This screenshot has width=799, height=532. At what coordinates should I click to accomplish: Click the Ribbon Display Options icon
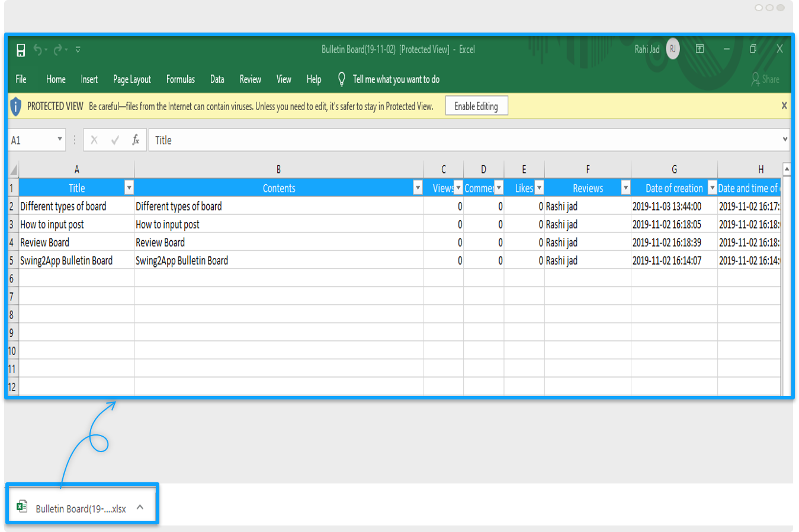pos(699,49)
